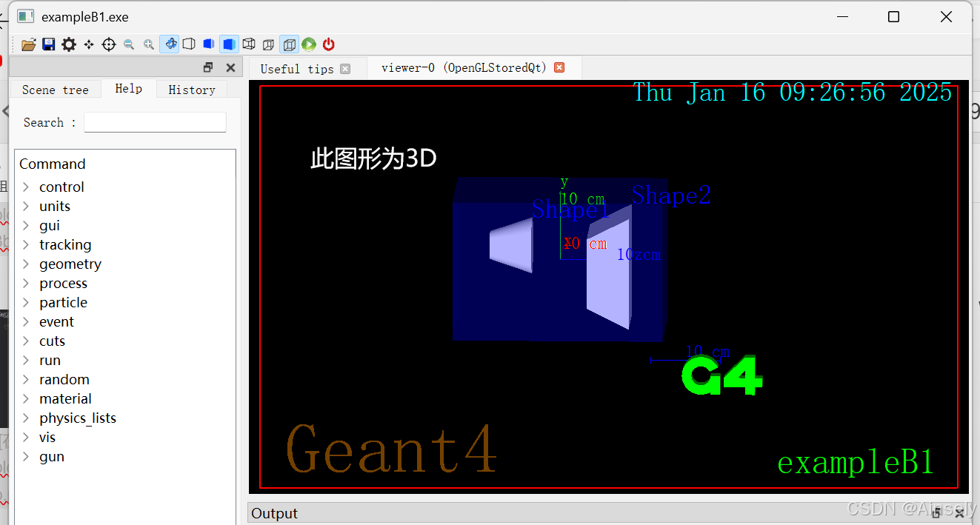The height and width of the screenshot is (525, 980).
Task: Expand the units command node
Action: point(26,206)
